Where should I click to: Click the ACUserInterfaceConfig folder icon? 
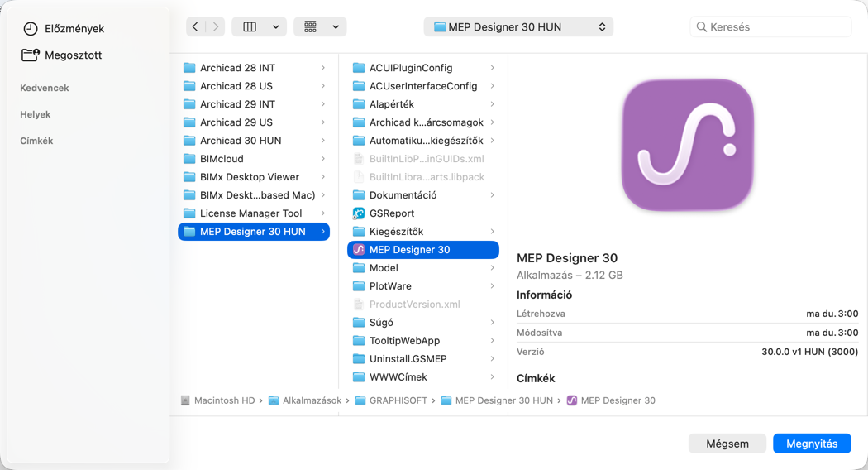(x=359, y=86)
